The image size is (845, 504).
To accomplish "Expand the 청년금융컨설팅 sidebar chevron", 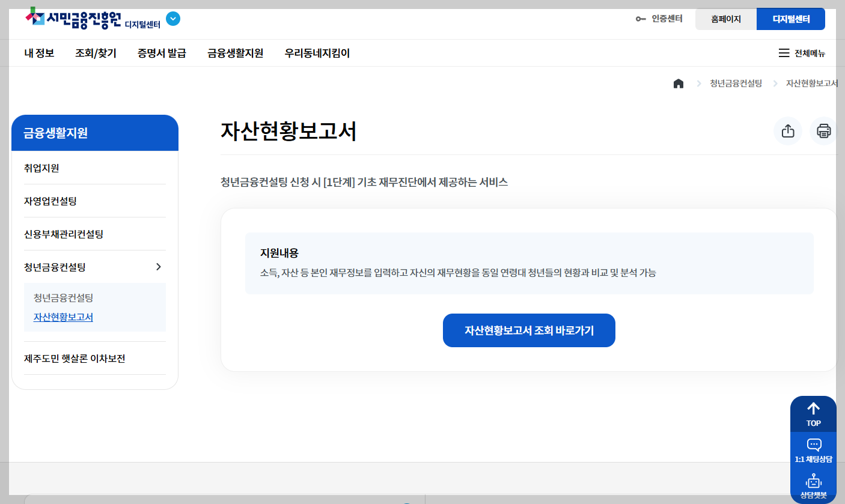I will [159, 266].
